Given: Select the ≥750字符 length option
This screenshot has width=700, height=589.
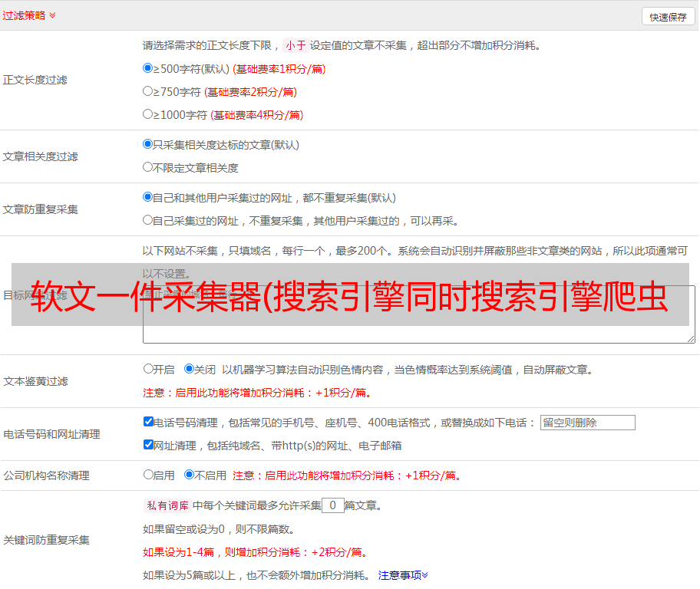Looking at the screenshot, I should pos(148,91).
